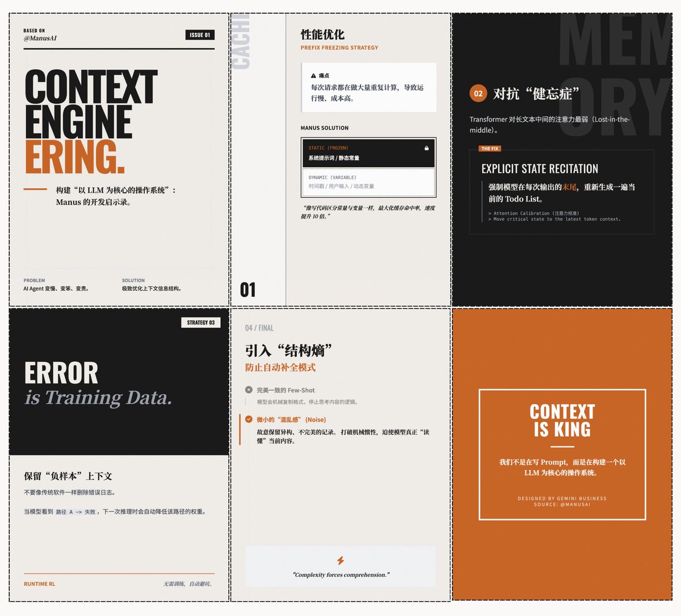
Task: Click the warning triangle icon beside 痛点
Action: point(313,75)
